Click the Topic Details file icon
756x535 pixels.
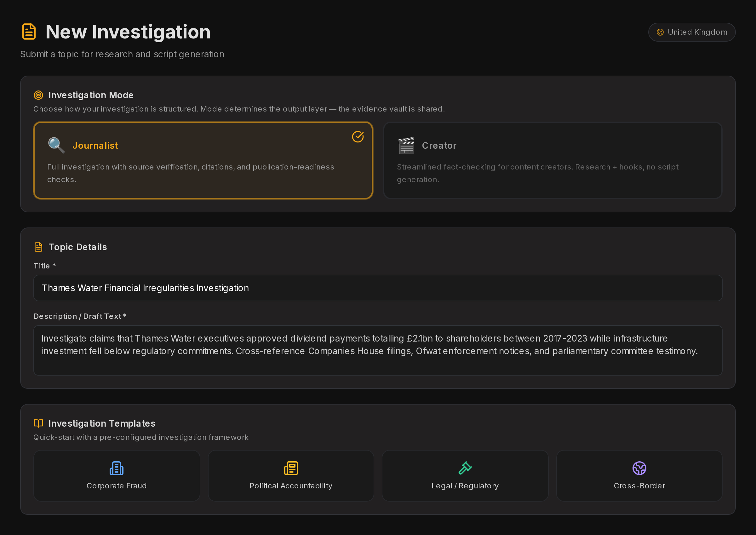(x=38, y=247)
